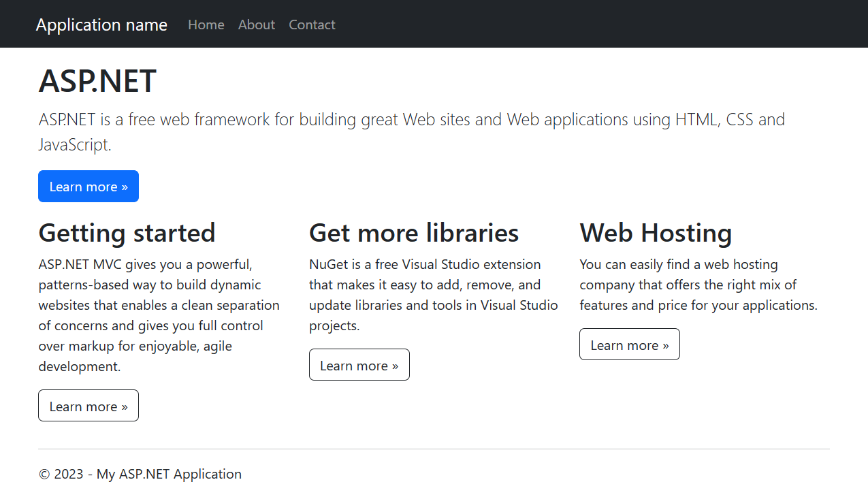Click Learn more under Getting started

(89, 406)
